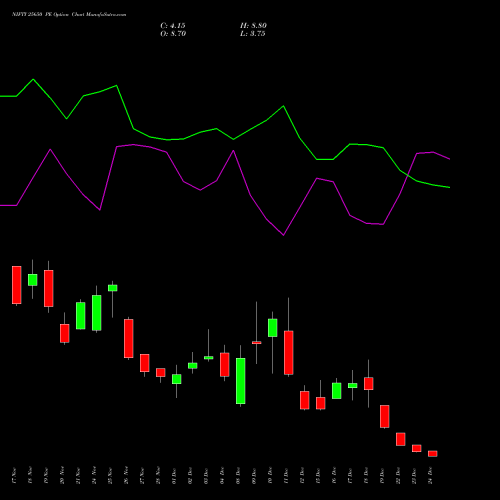Click the red candlestick for 17 Nov

tap(17, 285)
